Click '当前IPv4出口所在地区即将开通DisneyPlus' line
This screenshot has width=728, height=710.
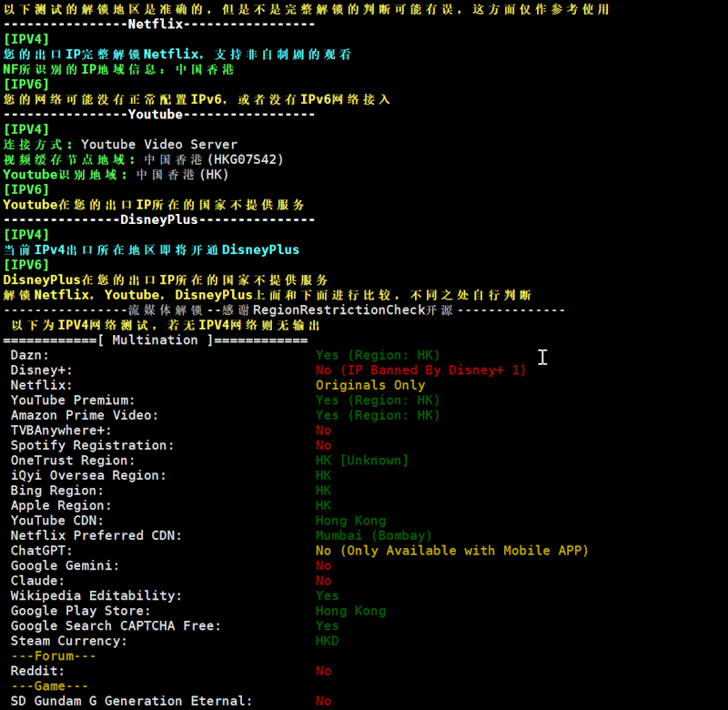(151, 249)
